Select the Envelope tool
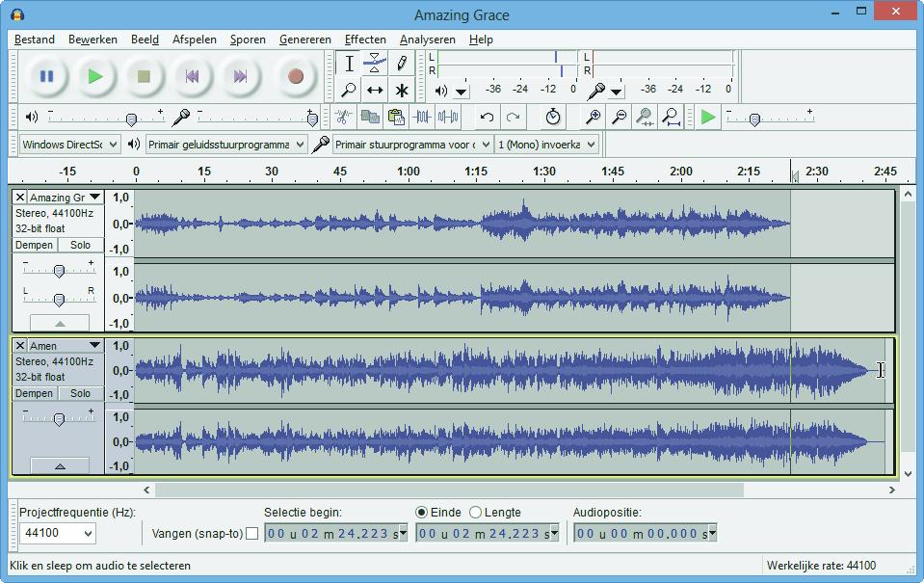924x583 pixels. tap(375, 64)
